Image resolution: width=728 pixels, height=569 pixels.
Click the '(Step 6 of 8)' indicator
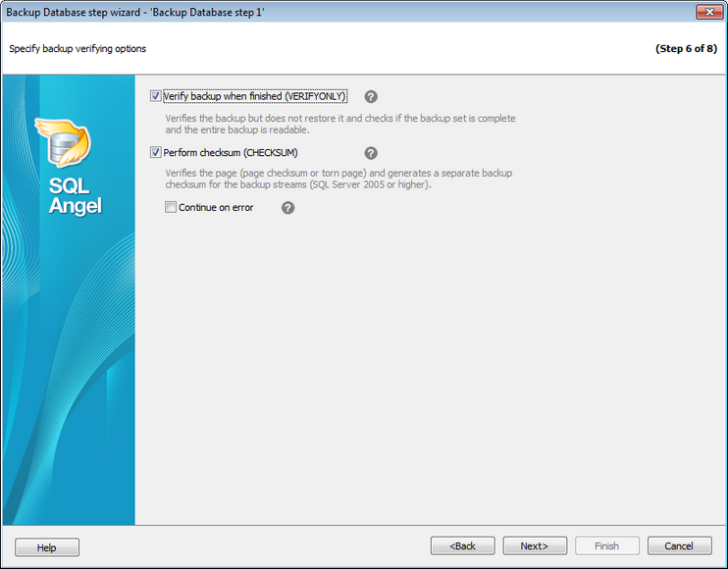[686, 49]
